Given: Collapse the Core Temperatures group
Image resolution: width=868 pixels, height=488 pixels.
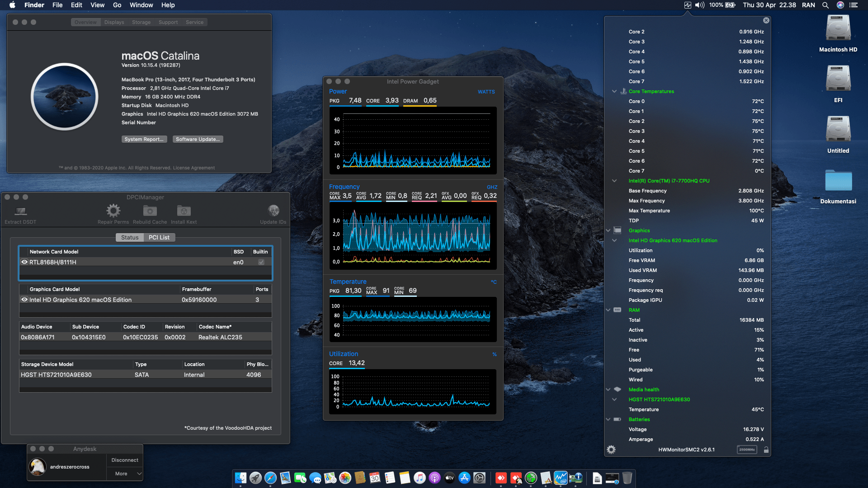Looking at the screenshot, I should coord(614,91).
